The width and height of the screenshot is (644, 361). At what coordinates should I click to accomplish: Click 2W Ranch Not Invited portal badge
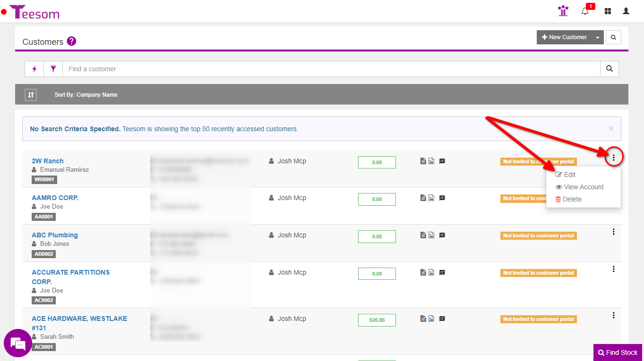click(x=539, y=161)
